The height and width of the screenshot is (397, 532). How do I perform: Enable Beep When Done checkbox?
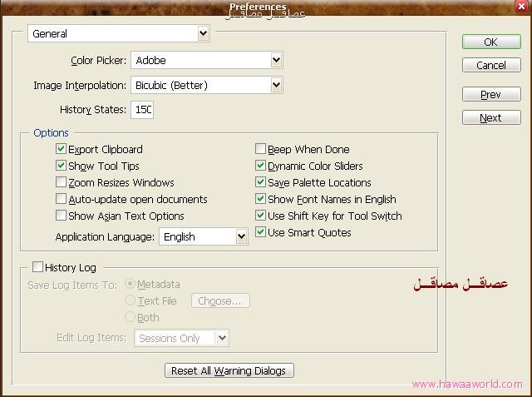260,149
